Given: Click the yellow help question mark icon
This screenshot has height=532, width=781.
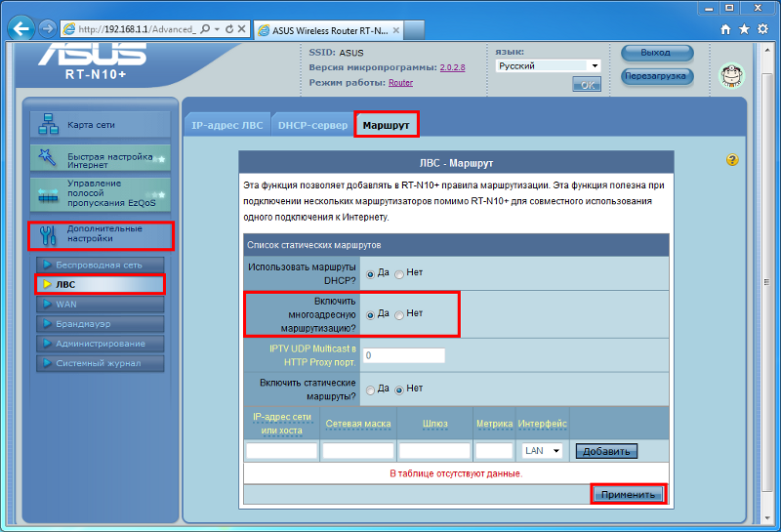Looking at the screenshot, I should coord(732,159).
